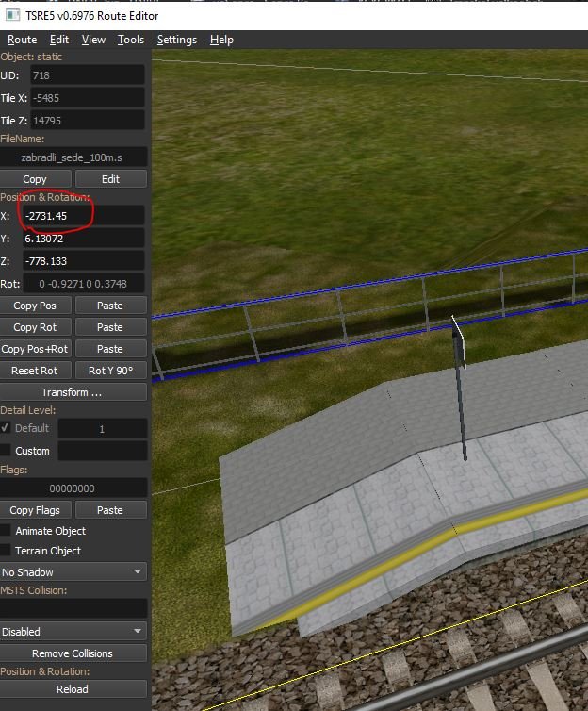The height and width of the screenshot is (711, 588).
Task: Click the Copy Flags button
Action: (x=35, y=510)
